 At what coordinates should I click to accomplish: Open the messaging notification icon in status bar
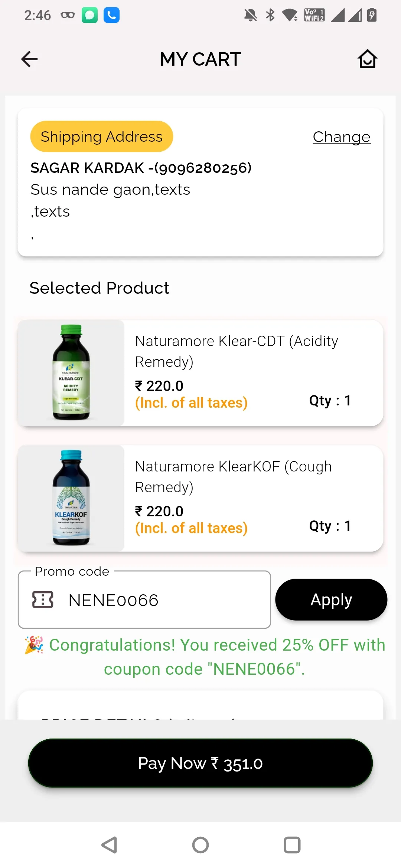[89, 15]
